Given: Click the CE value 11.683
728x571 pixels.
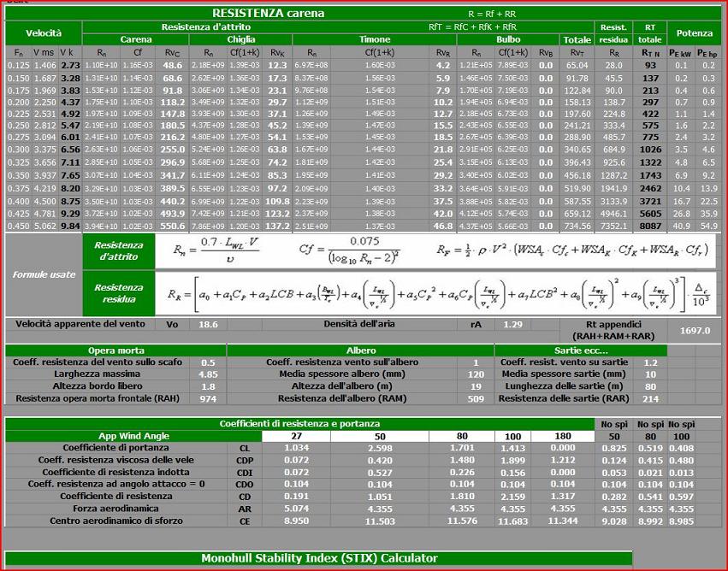Looking at the screenshot, I should (x=512, y=521).
